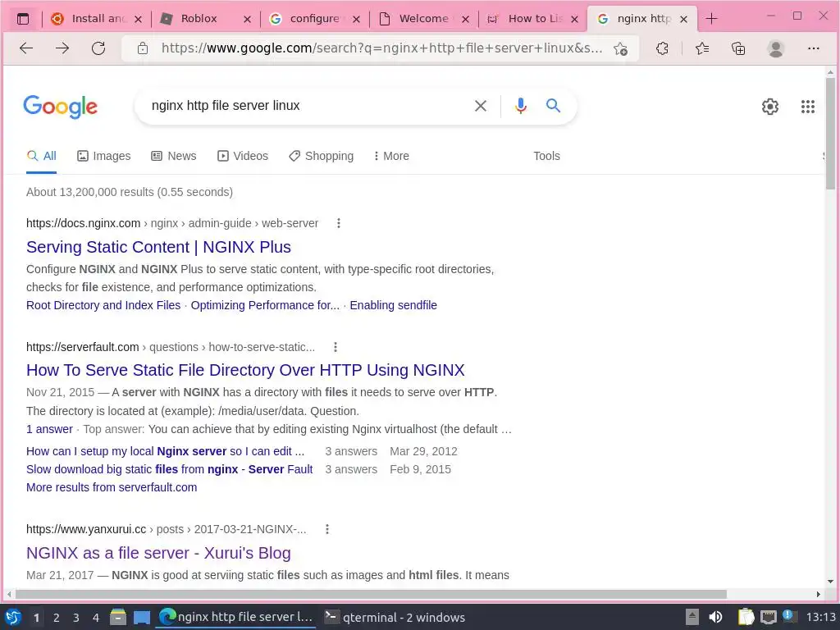Switch to the Install tab
Image resolution: width=840 pixels, height=630 pixels.
[97, 19]
